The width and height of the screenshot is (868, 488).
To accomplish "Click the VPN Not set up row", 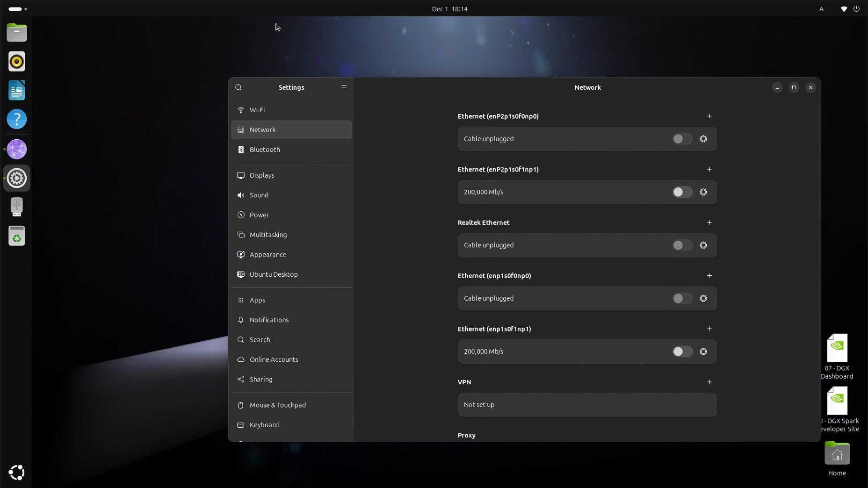I will (587, 405).
